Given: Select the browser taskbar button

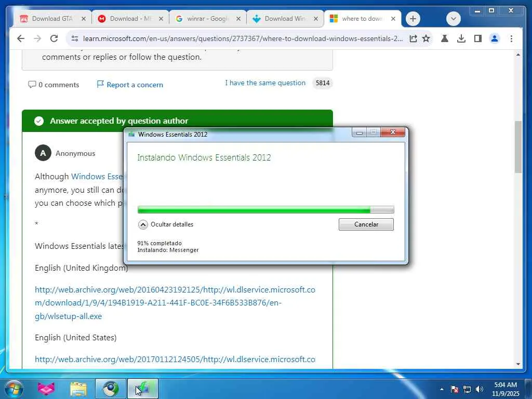Looking at the screenshot, I should click(x=110, y=389).
